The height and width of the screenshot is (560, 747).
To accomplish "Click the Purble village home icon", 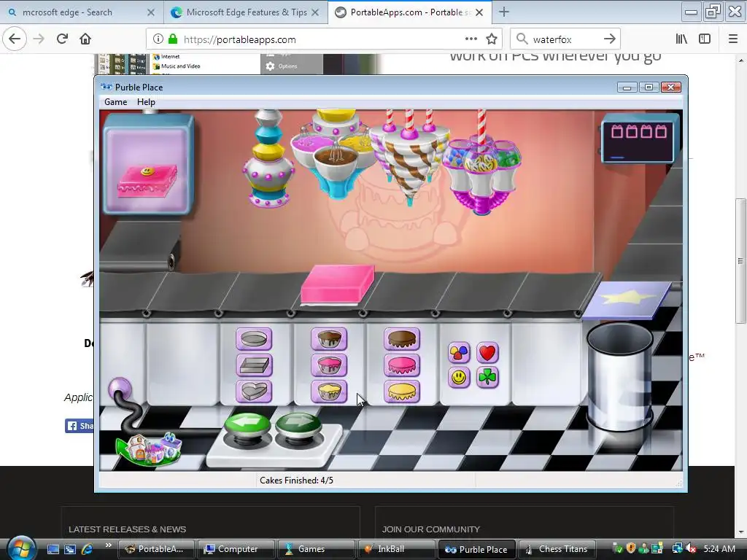I will point(149,449).
